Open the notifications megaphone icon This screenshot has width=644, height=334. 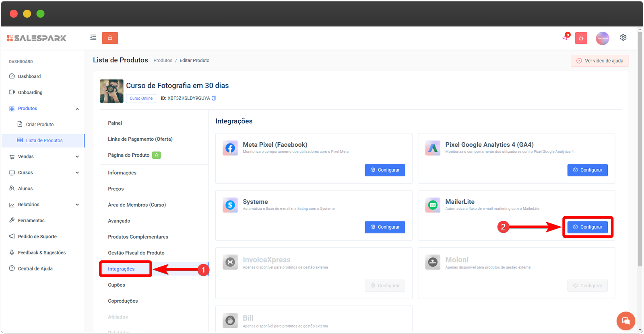tap(565, 37)
